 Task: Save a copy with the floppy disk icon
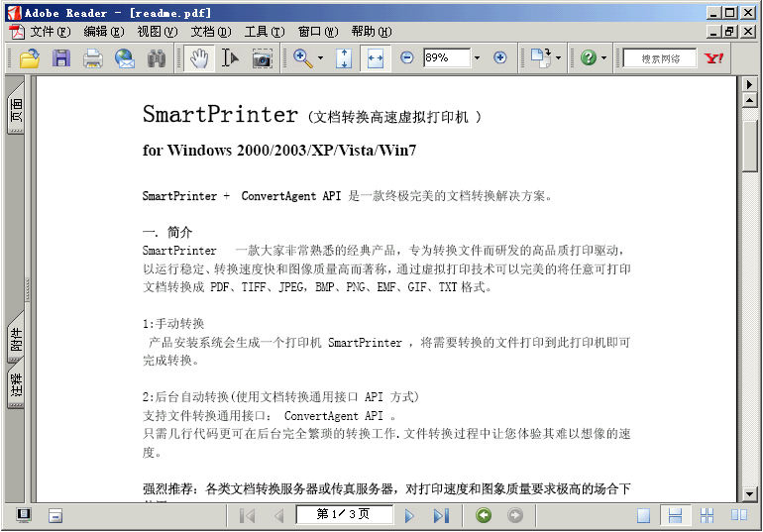(61, 58)
